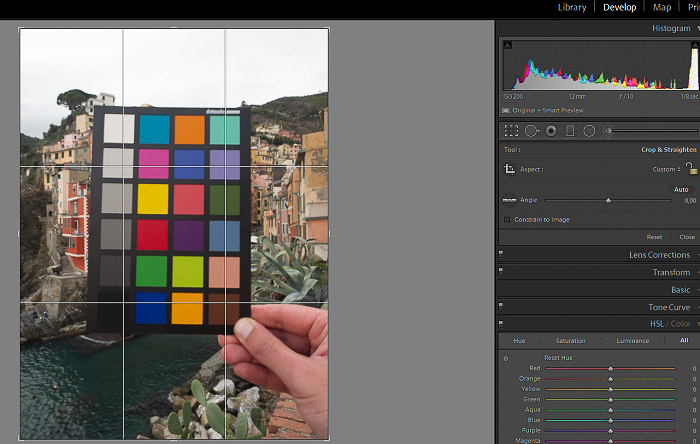Toggle the Tone Curve panel switch
This screenshot has height=444, width=700.
[x=501, y=307]
